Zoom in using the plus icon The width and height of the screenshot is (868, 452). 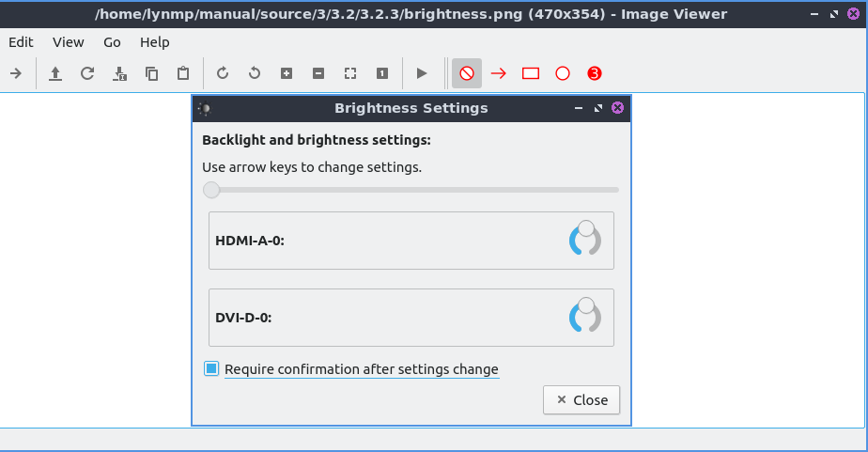coord(287,73)
